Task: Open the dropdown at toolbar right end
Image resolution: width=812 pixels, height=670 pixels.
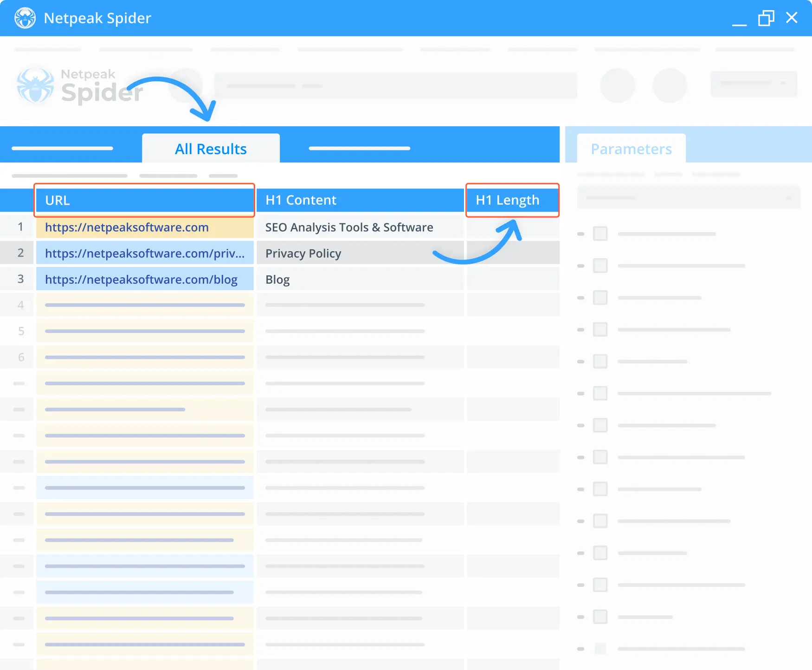Action: tap(754, 84)
